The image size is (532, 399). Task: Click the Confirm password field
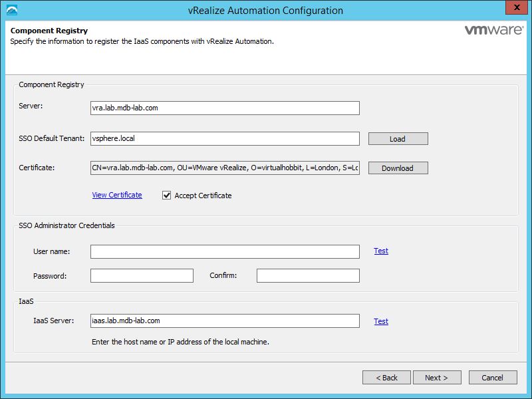(x=308, y=275)
